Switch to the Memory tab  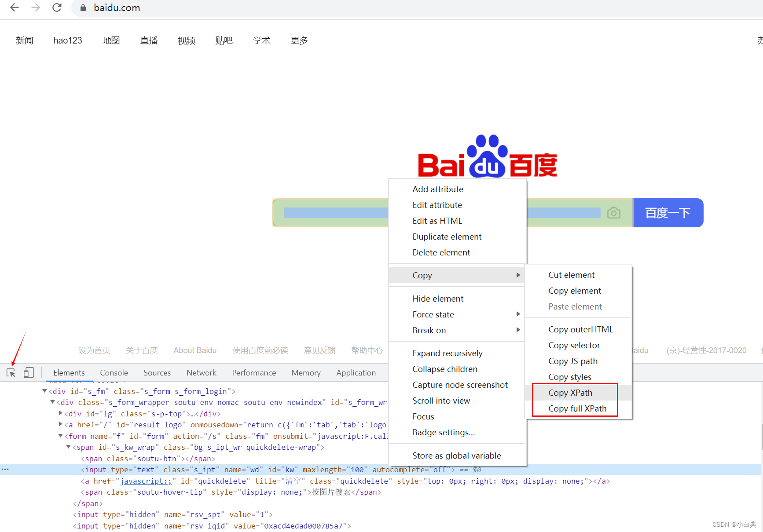pos(306,373)
